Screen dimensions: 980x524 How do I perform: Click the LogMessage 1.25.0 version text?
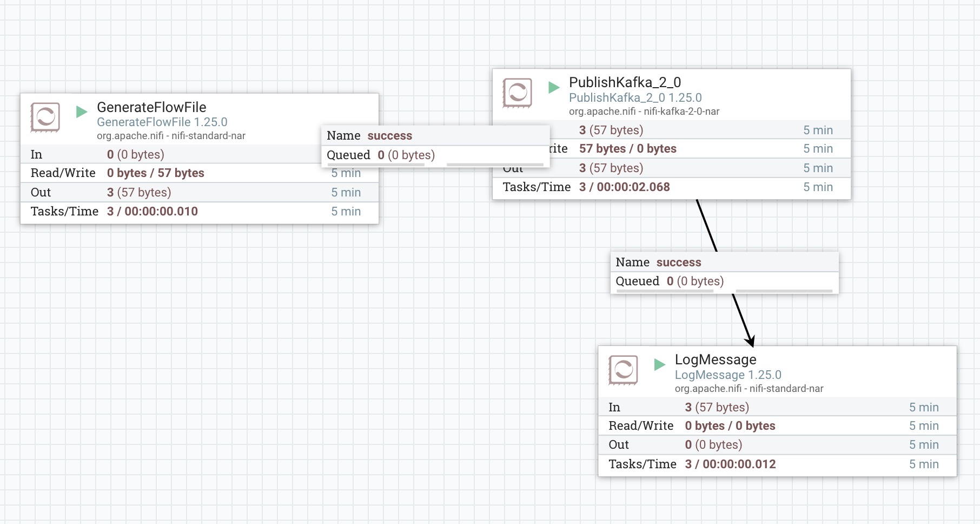point(728,375)
